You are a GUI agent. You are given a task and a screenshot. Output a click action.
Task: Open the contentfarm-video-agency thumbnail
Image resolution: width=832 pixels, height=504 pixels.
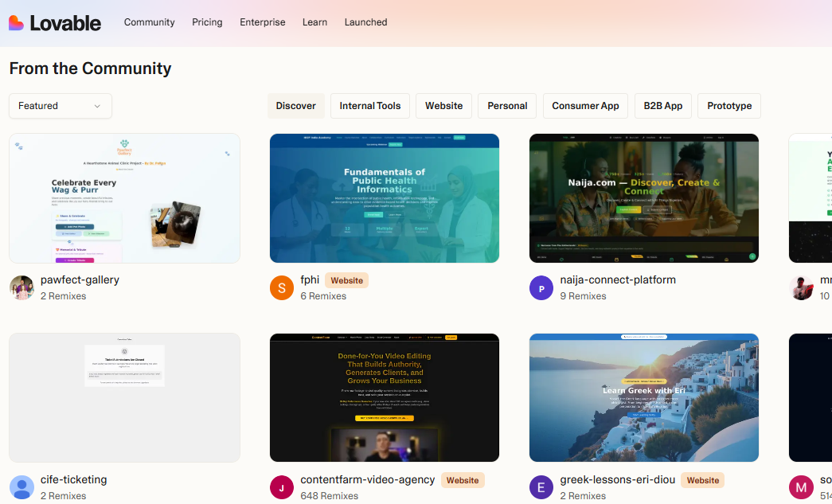click(x=385, y=398)
